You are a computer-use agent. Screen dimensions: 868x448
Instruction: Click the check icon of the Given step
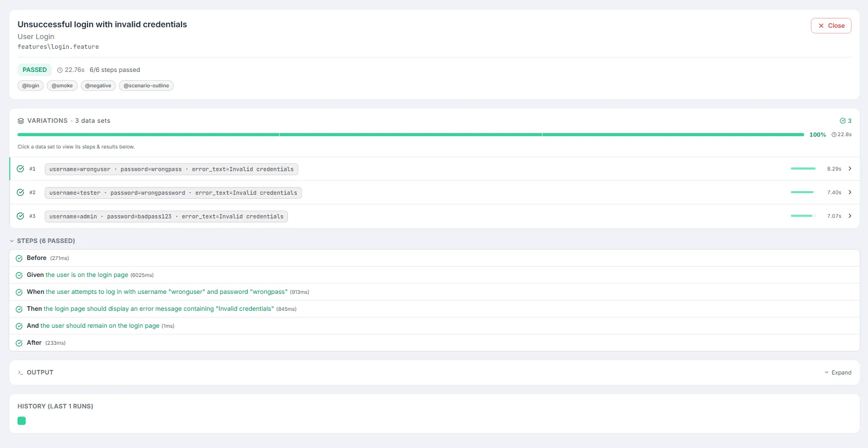[x=19, y=275]
